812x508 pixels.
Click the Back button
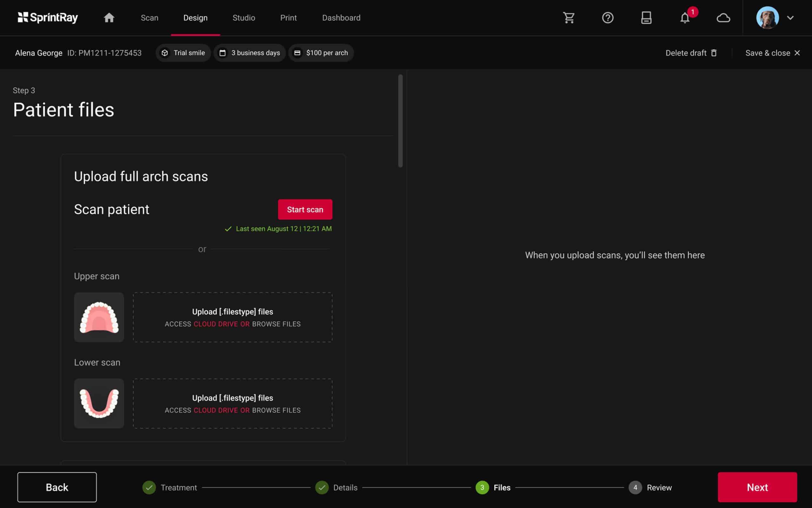point(57,487)
